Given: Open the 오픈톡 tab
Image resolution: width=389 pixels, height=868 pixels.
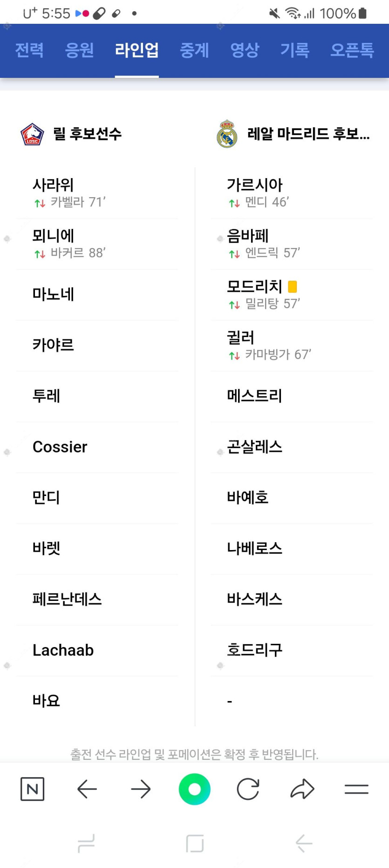Looking at the screenshot, I should tap(352, 50).
